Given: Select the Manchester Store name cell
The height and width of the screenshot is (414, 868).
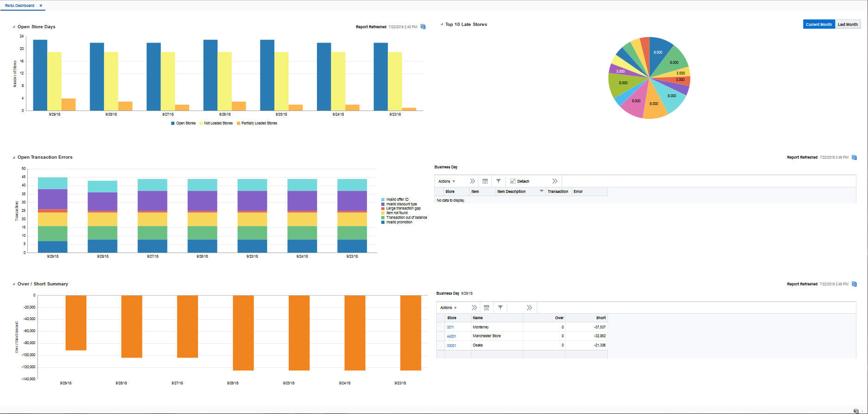Looking at the screenshot, I should [x=497, y=336].
